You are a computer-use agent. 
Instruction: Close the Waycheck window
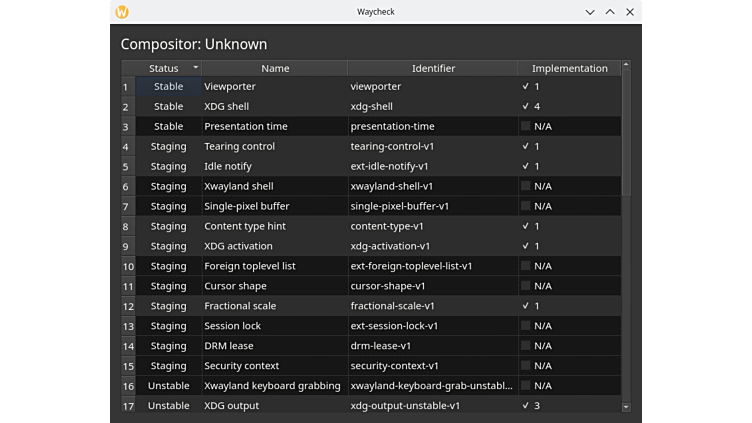tap(629, 12)
